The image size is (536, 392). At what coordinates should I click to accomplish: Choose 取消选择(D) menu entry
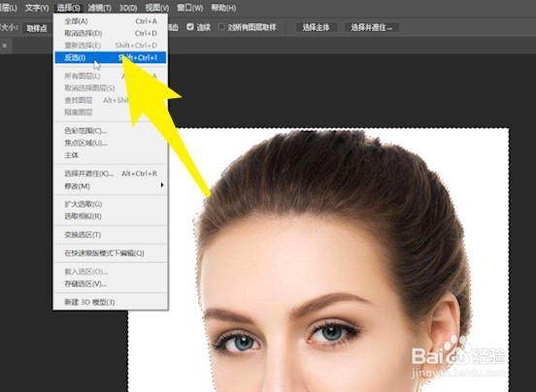click(111, 33)
